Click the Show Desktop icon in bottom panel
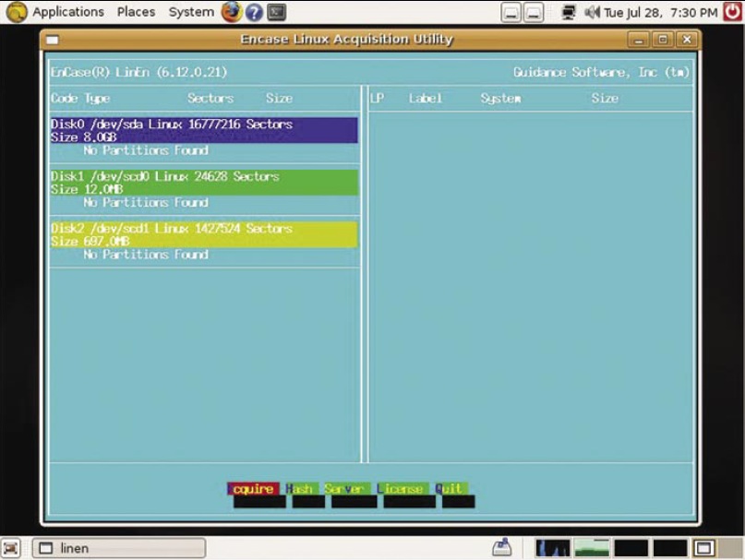Viewport: 745px width, 560px height. click(x=11, y=548)
